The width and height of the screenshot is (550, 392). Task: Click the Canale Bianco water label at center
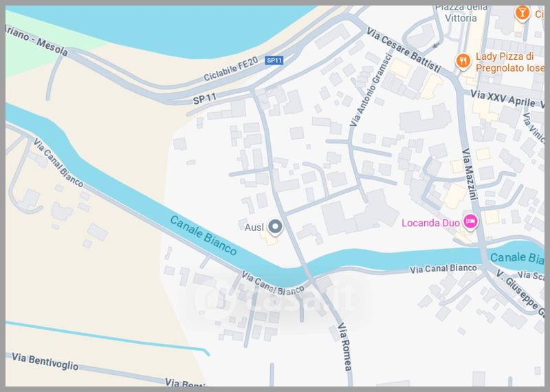click(x=203, y=235)
